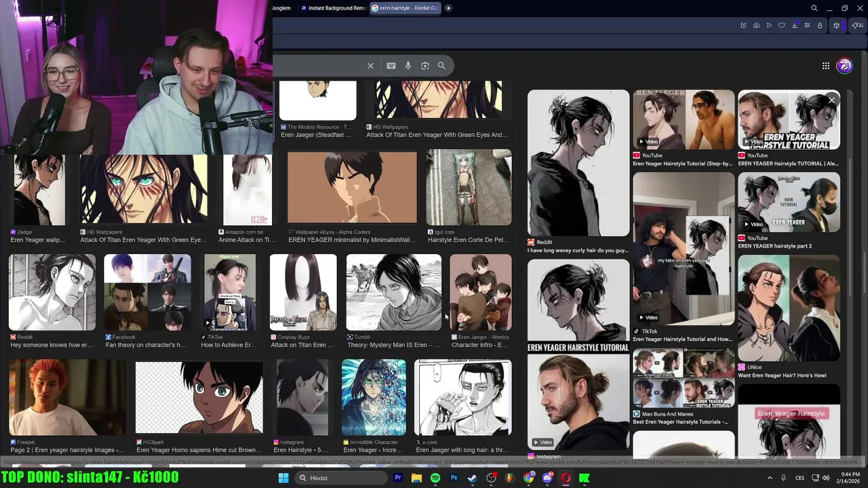
Task: Click the taskbar Hledat search box
Action: pos(341,478)
